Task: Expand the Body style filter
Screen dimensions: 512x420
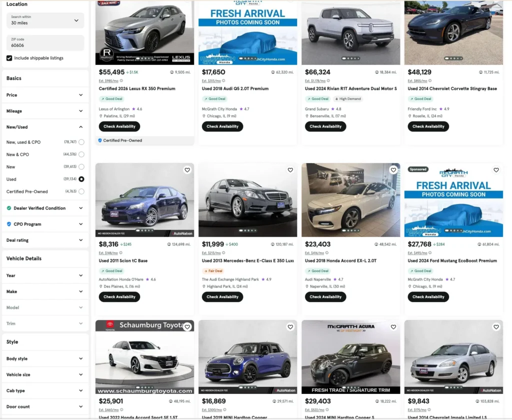Action: [45, 358]
